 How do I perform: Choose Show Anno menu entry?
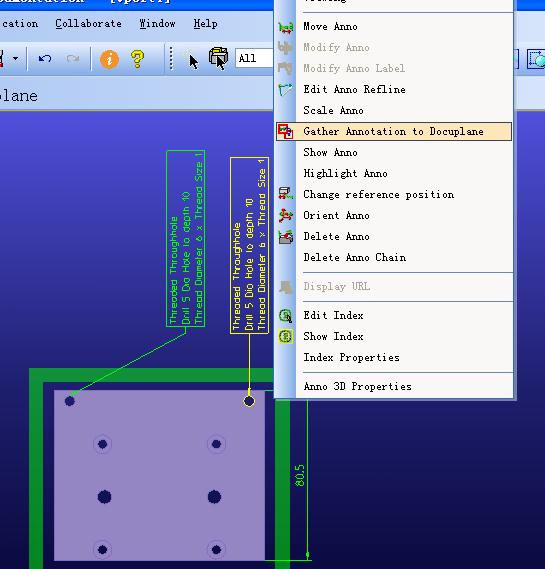tap(394, 152)
